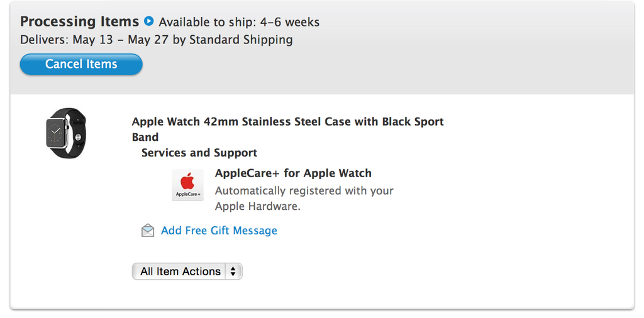Open the Add Free Gift Message link

pyautogui.click(x=219, y=231)
